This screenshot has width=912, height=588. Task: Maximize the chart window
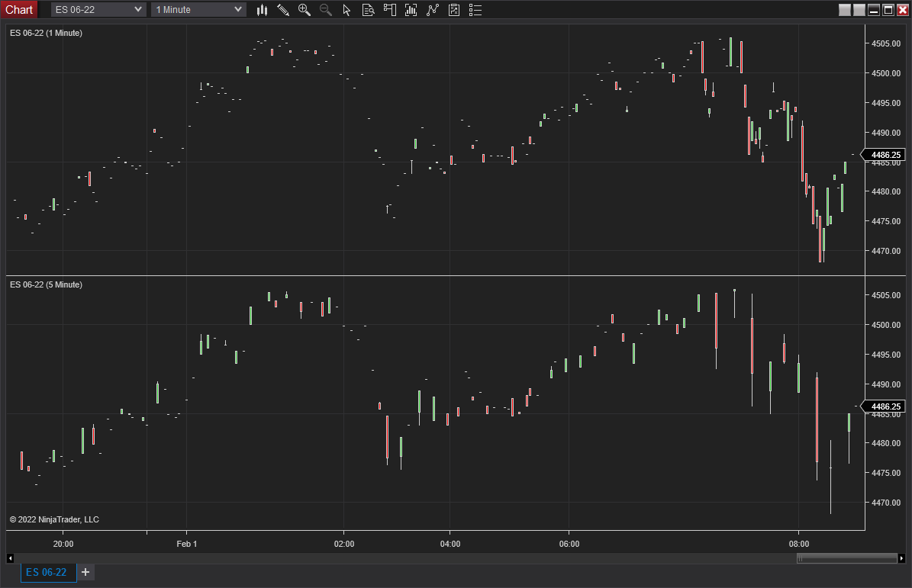pyautogui.click(x=888, y=10)
